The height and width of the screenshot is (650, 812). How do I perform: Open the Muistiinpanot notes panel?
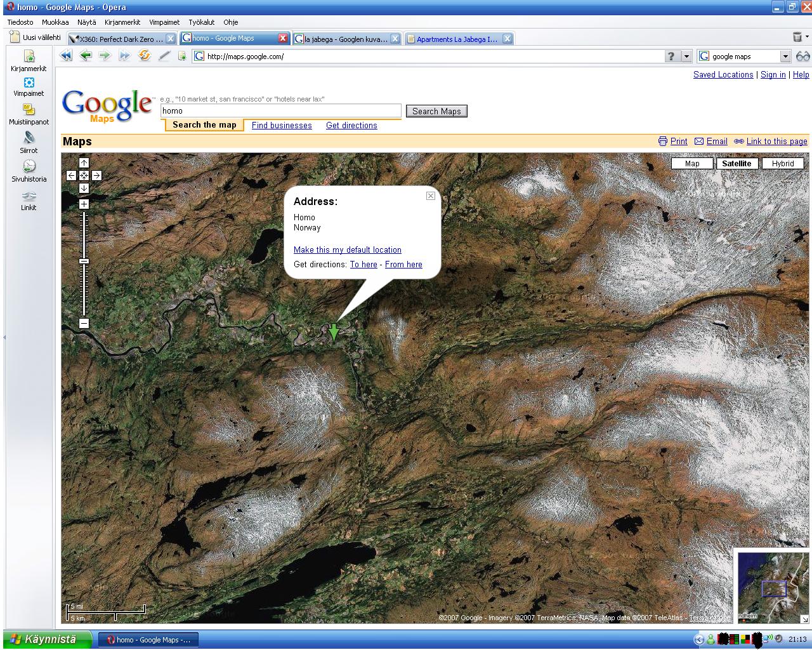[x=29, y=114]
